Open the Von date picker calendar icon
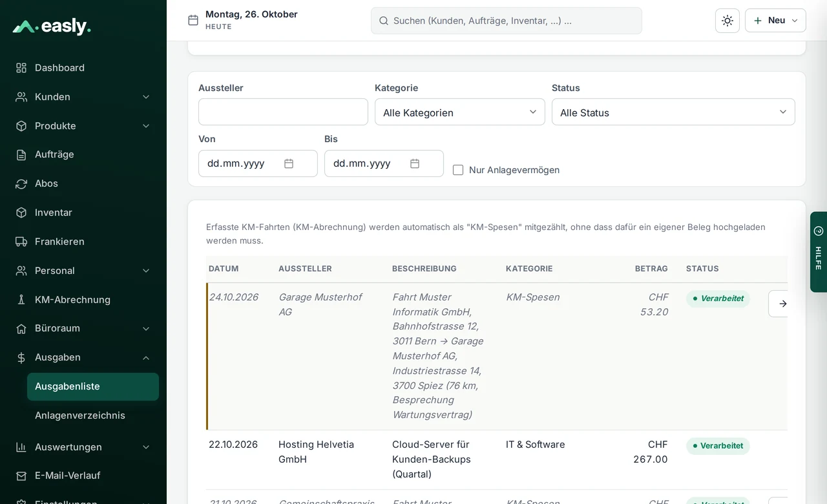This screenshot has width=827, height=504. tap(289, 163)
